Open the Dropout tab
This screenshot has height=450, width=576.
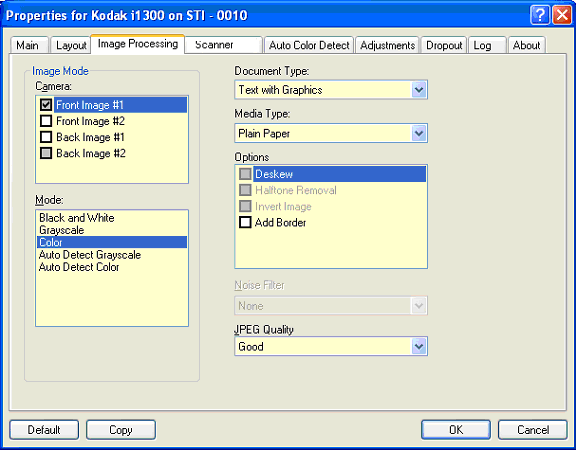tap(444, 45)
